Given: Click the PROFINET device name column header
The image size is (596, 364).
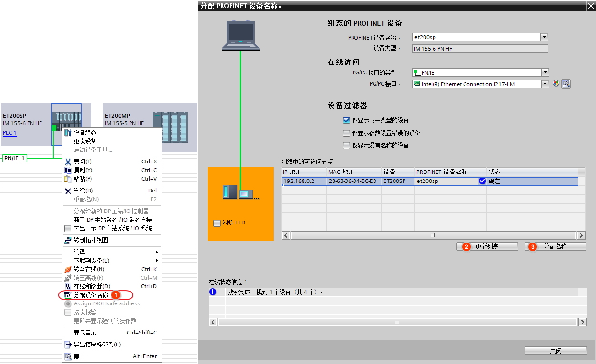Looking at the screenshot, I should [x=446, y=172].
